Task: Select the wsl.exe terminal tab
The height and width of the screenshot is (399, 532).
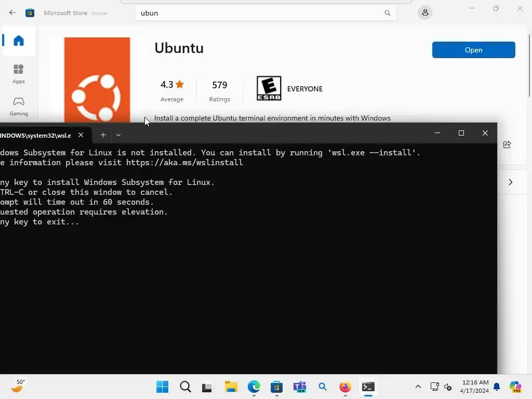Action: pos(36,136)
